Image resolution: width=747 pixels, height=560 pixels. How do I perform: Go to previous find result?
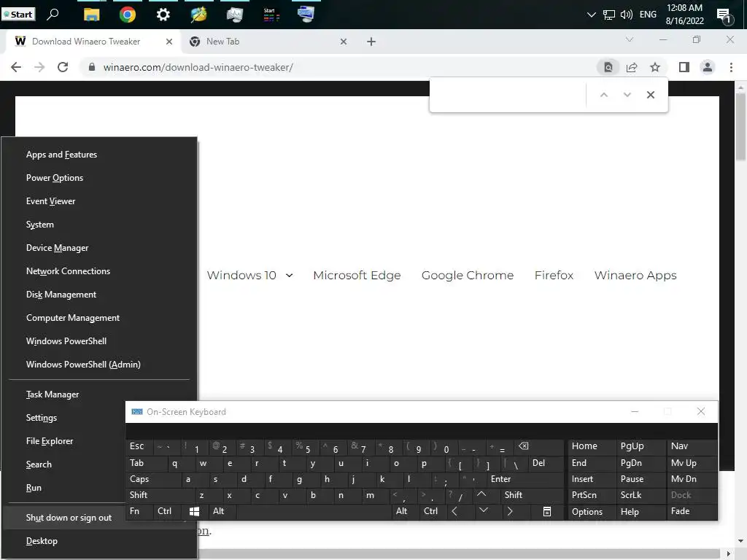tap(603, 95)
